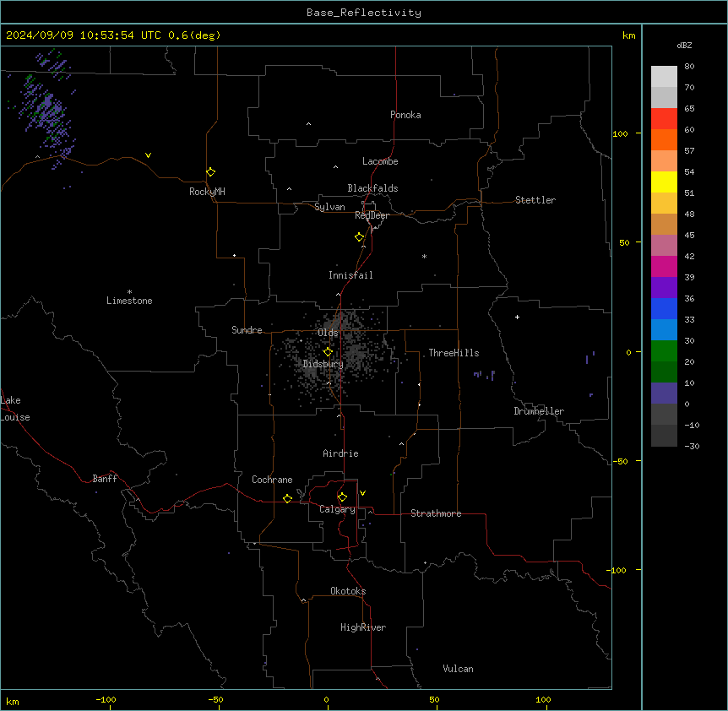
Task: Click the Calgary city label
Action: [337, 509]
